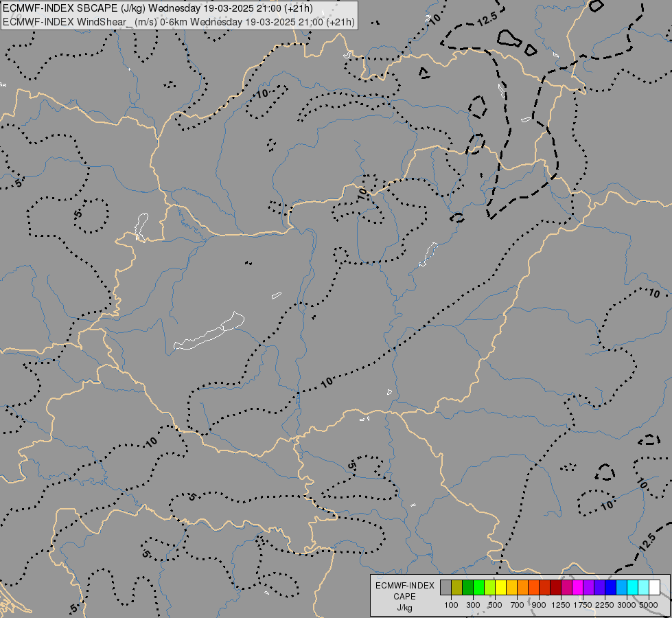
Task: Select the bright green CAPE legend swatch
Action: (478, 587)
